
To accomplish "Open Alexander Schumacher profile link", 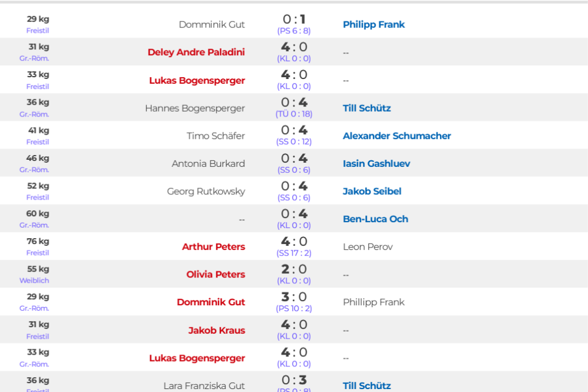I will coord(397,136).
